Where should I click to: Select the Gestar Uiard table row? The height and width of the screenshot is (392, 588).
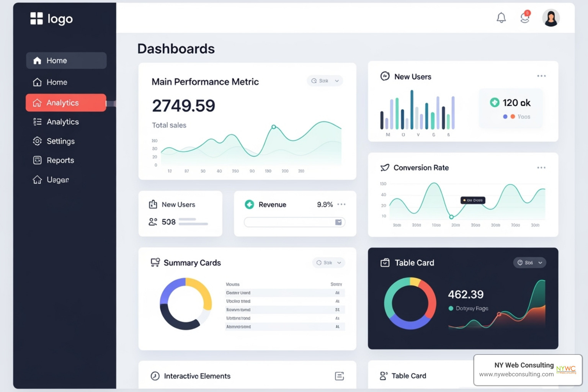(x=285, y=293)
